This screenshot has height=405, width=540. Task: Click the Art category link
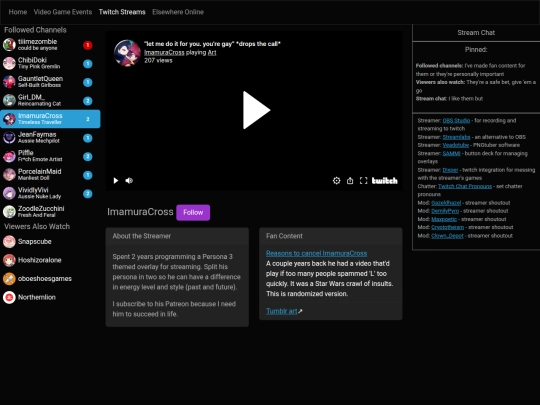click(212, 52)
